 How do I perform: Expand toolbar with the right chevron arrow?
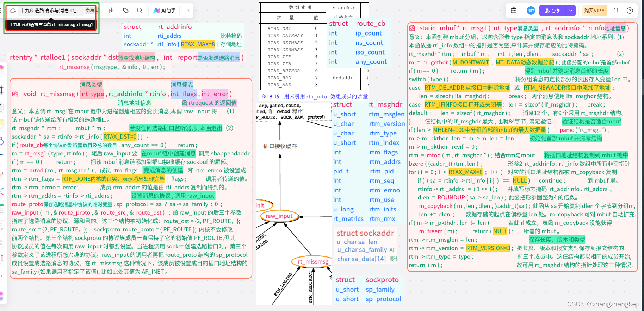pos(188,11)
